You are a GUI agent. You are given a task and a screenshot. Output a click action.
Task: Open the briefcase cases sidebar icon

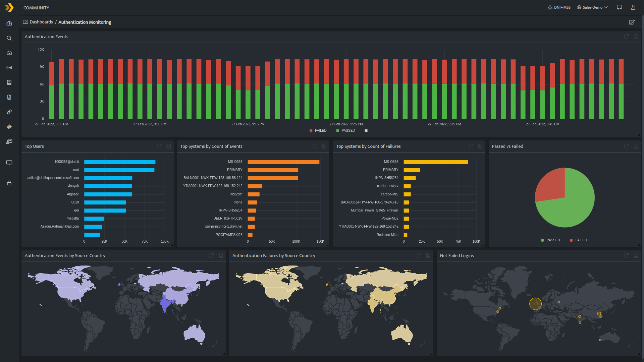[9, 53]
